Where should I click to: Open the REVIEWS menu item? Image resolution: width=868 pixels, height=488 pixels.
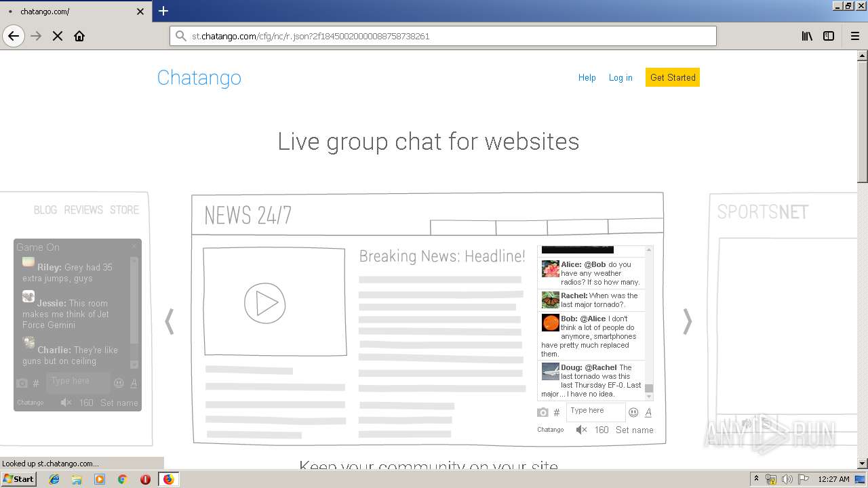tap(83, 210)
